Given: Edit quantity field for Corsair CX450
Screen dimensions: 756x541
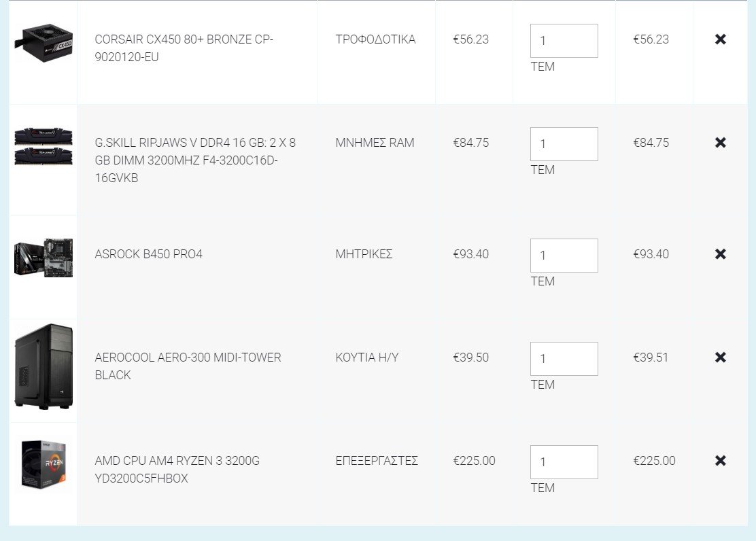Looking at the screenshot, I should pos(564,41).
